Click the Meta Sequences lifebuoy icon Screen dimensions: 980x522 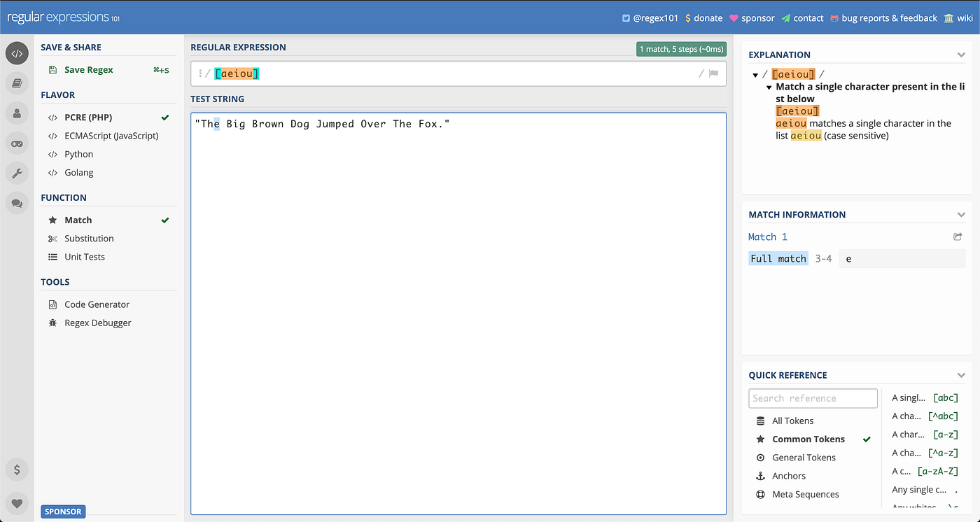pyautogui.click(x=760, y=494)
